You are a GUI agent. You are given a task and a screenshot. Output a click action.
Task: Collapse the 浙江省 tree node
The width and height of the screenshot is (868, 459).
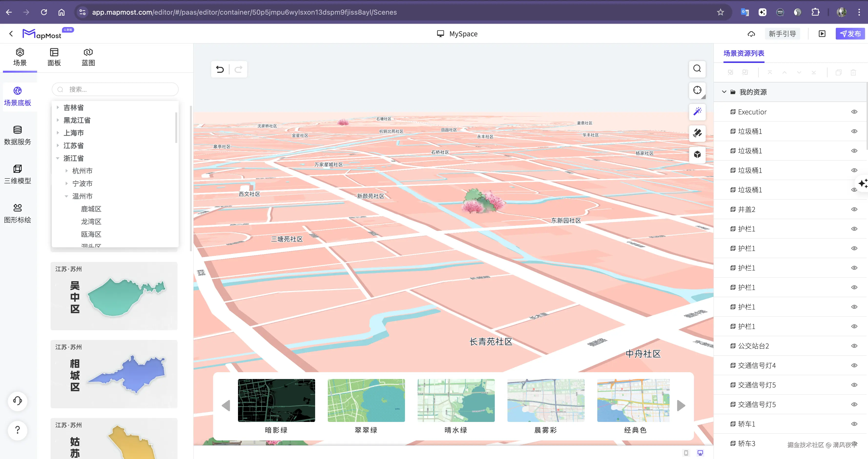pyautogui.click(x=58, y=158)
